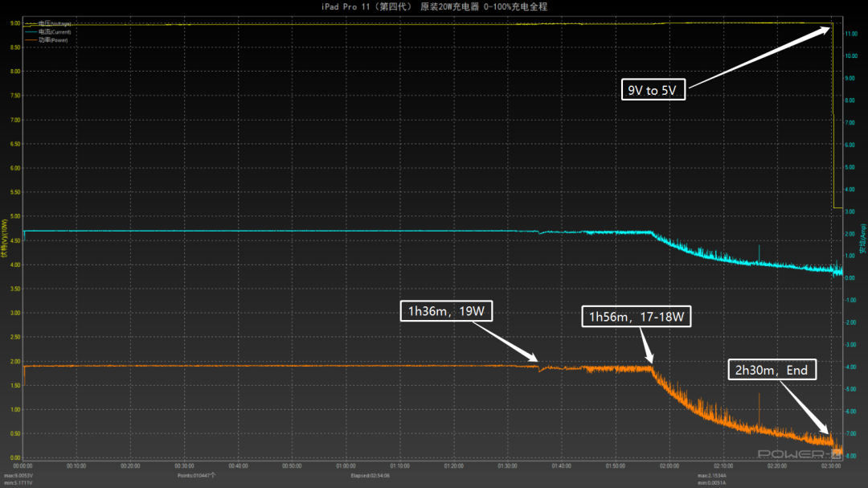Click the 电压(Voltage) legend entry
The image size is (868, 488).
(55, 24)
